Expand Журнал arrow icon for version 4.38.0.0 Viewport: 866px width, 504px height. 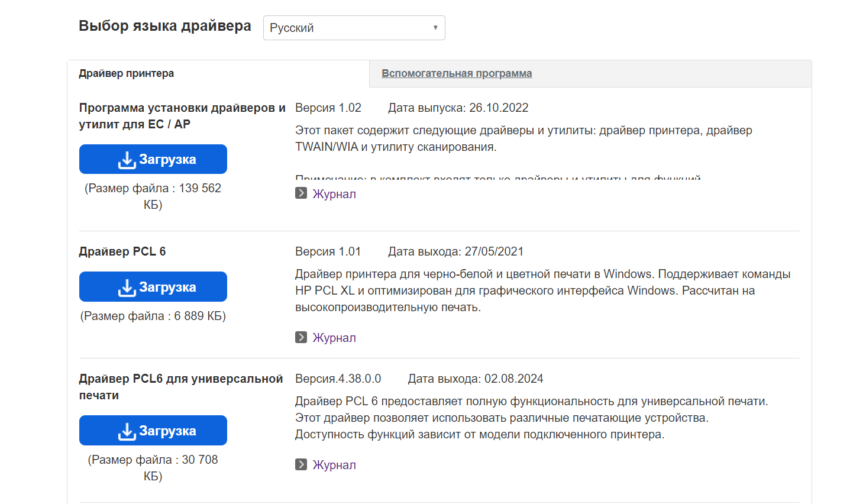(301, 464)
